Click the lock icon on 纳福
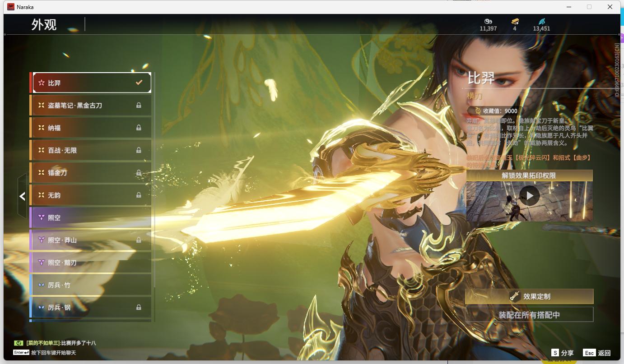This screenshot has height=364, width=624. click(139, 128)
